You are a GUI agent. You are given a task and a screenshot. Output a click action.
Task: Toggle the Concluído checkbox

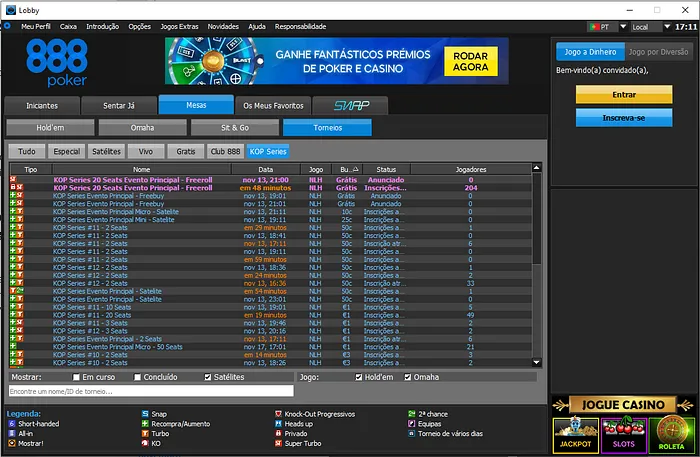click(138, 378)
